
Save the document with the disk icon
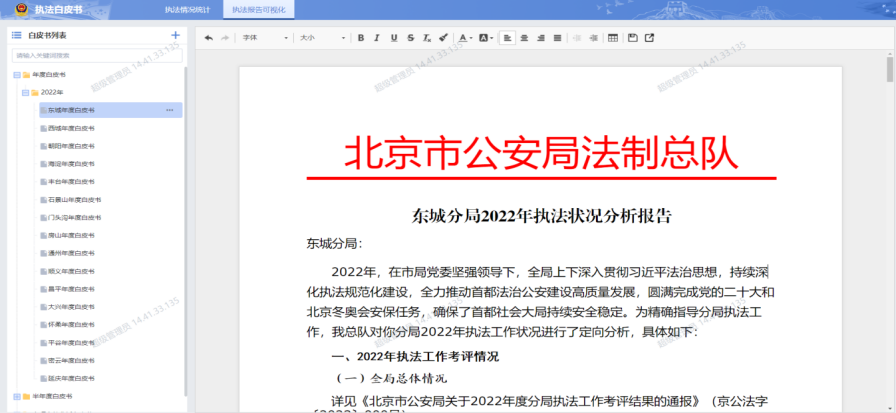pyautogui.click(x=632, y=38)
